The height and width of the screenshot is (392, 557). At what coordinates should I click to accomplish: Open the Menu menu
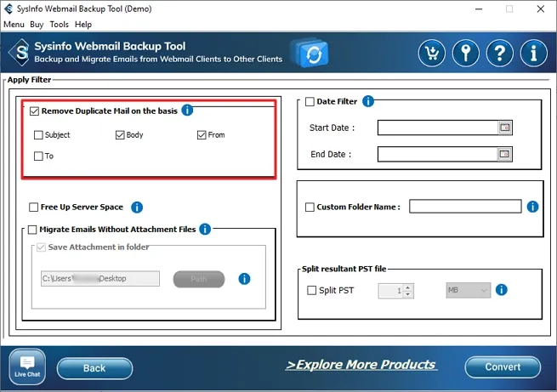point(14,25)
